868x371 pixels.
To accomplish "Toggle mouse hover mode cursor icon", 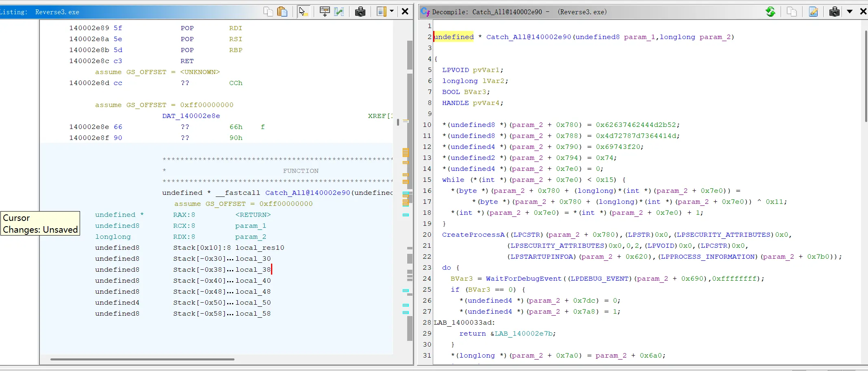I will click(303, 11).
